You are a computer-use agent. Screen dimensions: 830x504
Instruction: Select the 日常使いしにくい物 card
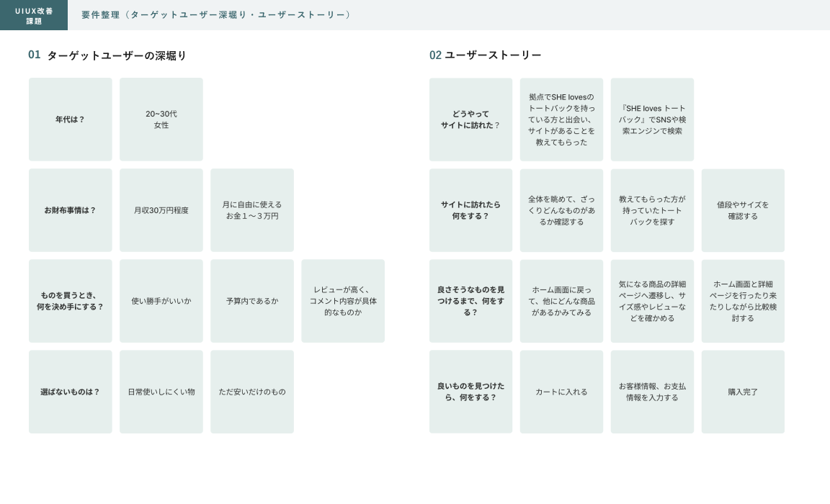coord(161,392)
